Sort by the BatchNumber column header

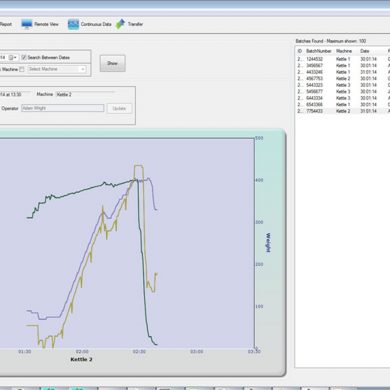click(319, 51)
